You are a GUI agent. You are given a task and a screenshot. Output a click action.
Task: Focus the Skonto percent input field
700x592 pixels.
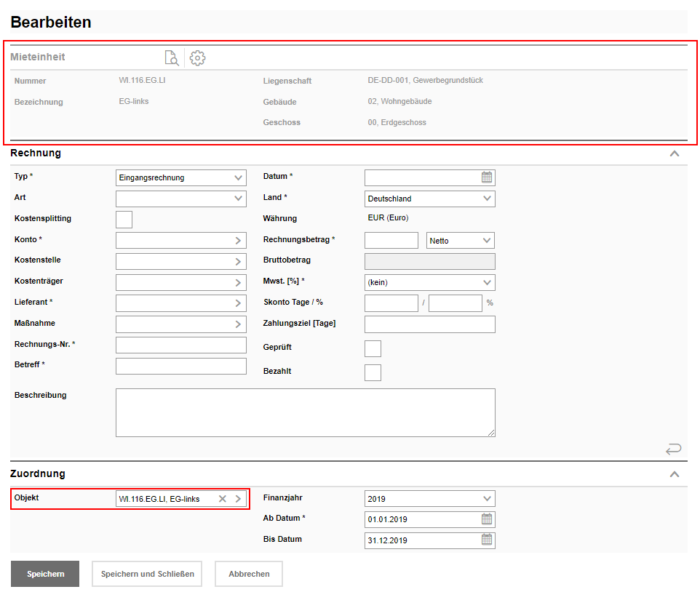tap(456, 303)
